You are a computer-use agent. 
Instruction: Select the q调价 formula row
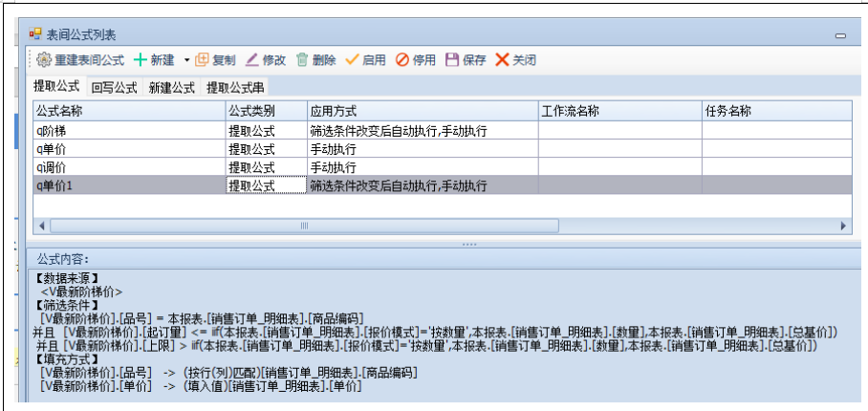click(52, 166)
